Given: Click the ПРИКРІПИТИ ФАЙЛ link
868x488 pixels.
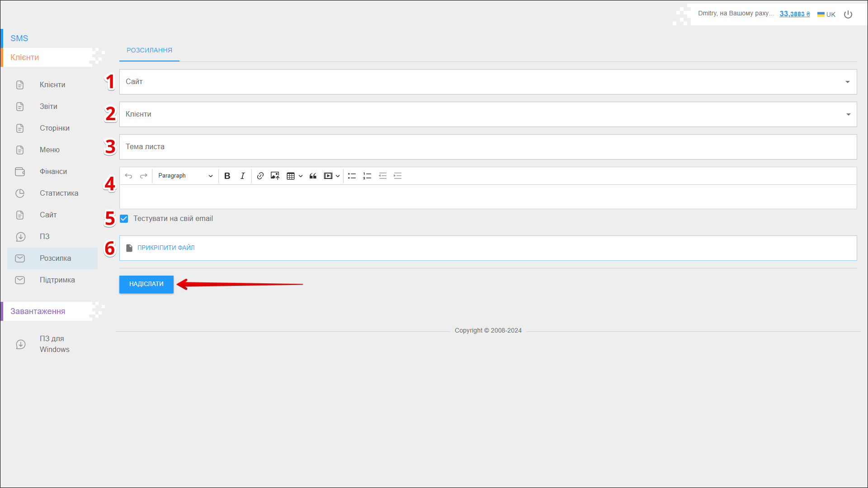Looking at the screenshot, I should pos(166,248).
